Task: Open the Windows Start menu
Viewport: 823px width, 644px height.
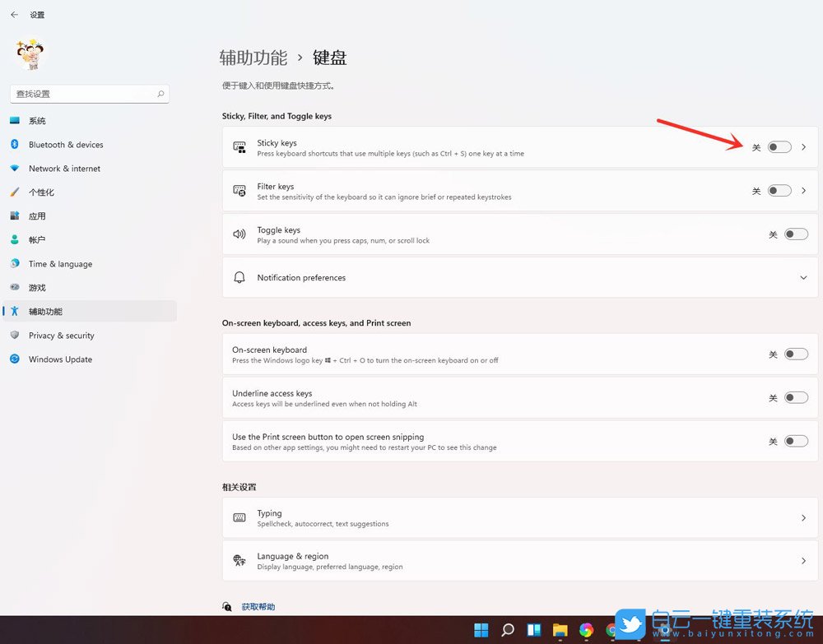Action: point(481,630)
